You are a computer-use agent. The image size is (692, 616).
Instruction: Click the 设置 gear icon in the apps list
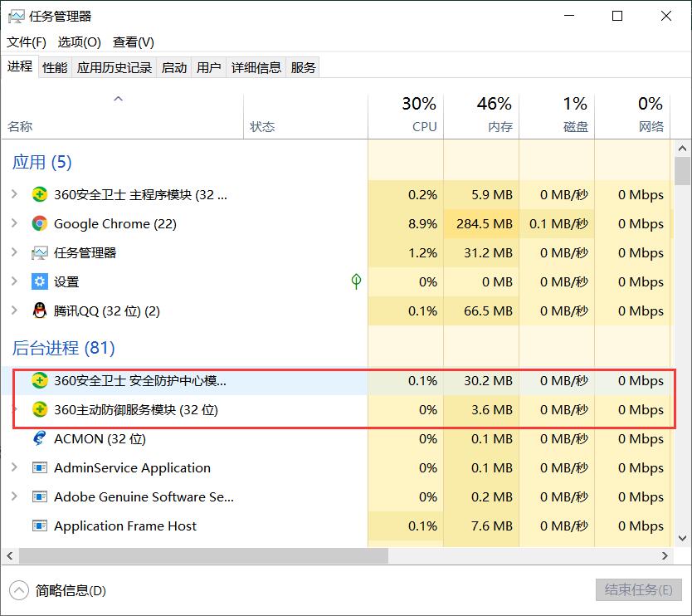tap(39, 281)
